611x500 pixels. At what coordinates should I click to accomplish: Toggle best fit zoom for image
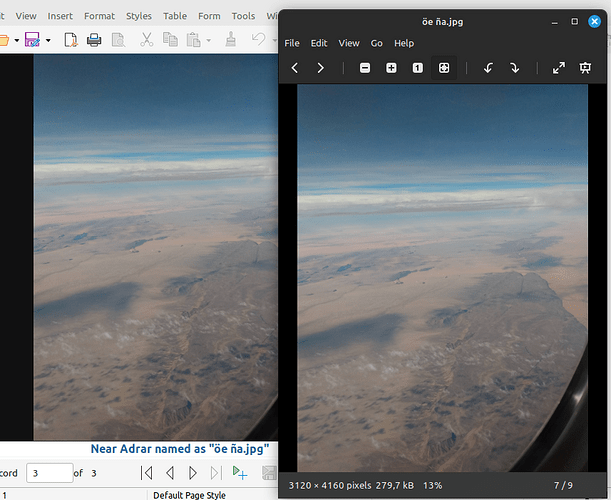(444, 68)
